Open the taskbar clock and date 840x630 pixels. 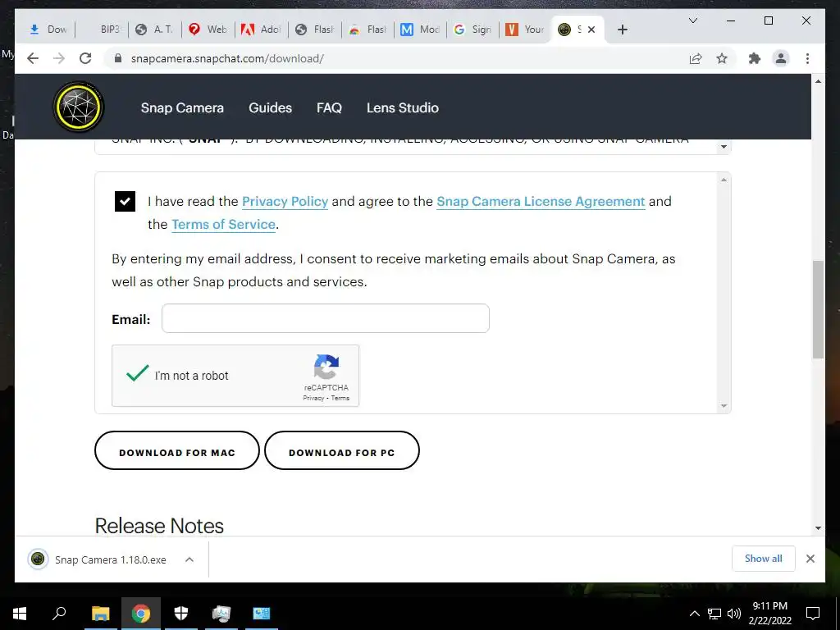click(x=769, y=614)
